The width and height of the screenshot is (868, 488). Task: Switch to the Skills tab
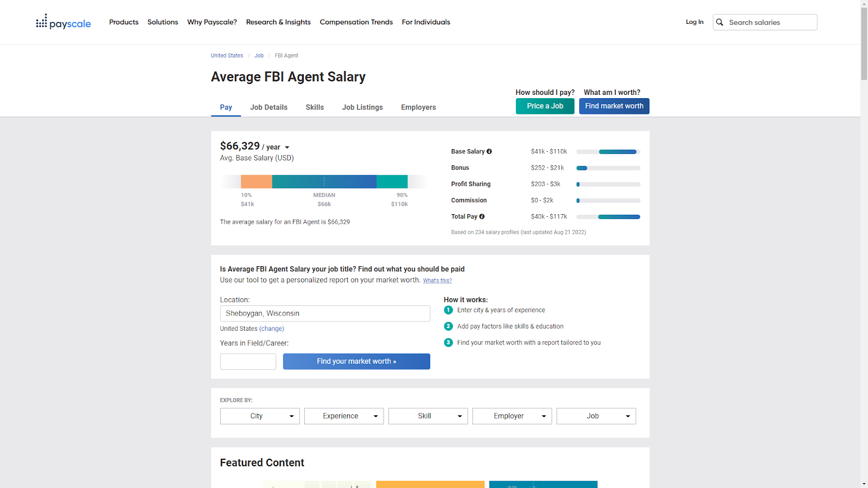tap(315, 107)
